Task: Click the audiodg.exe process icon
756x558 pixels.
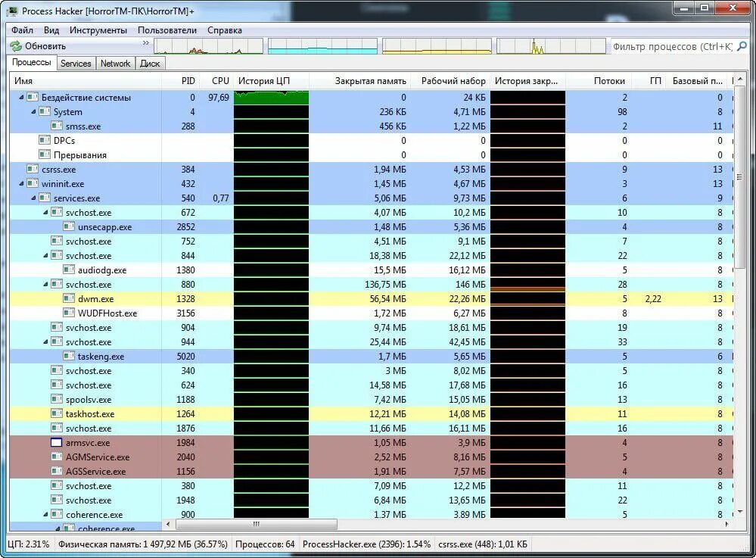Action: point(70,270)
